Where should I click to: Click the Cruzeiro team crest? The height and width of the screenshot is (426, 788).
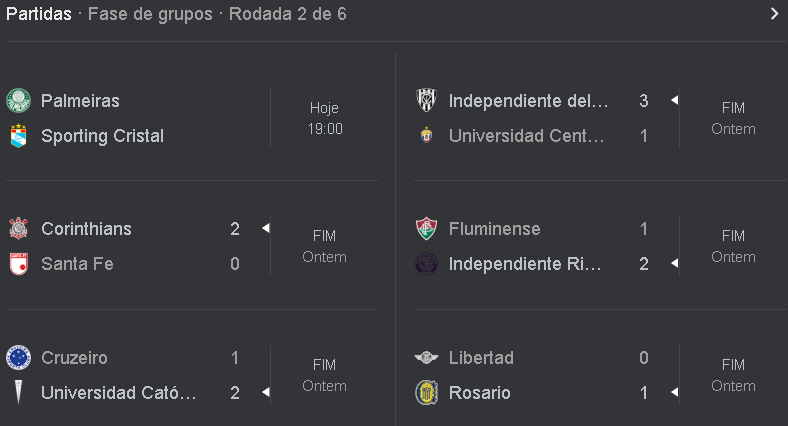(18, 357)
